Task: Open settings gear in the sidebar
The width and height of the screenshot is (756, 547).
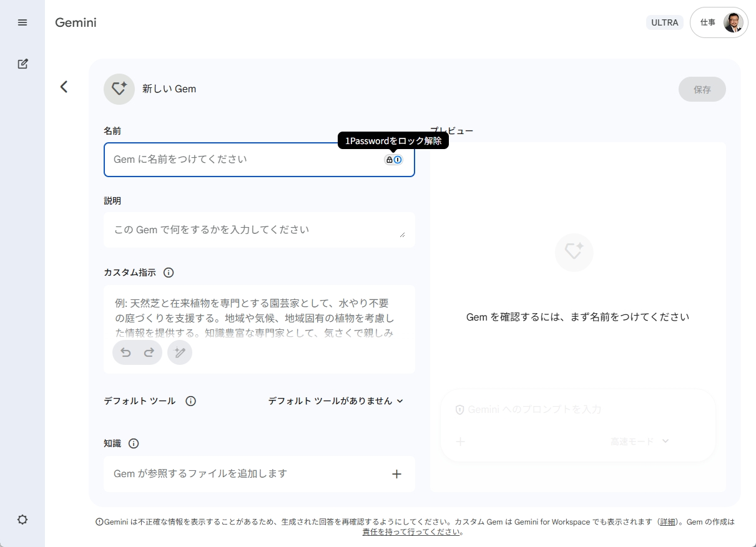Action: pos(22,520)
